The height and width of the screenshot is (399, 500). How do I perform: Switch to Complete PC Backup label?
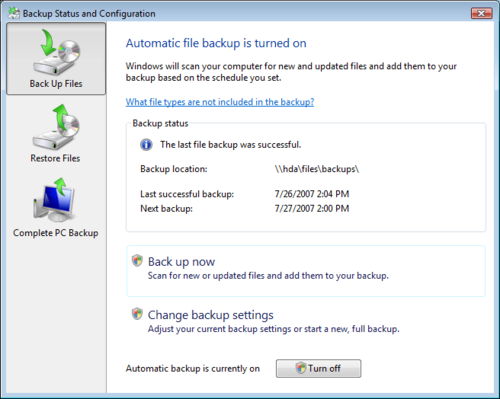click(x=56, y=233)
